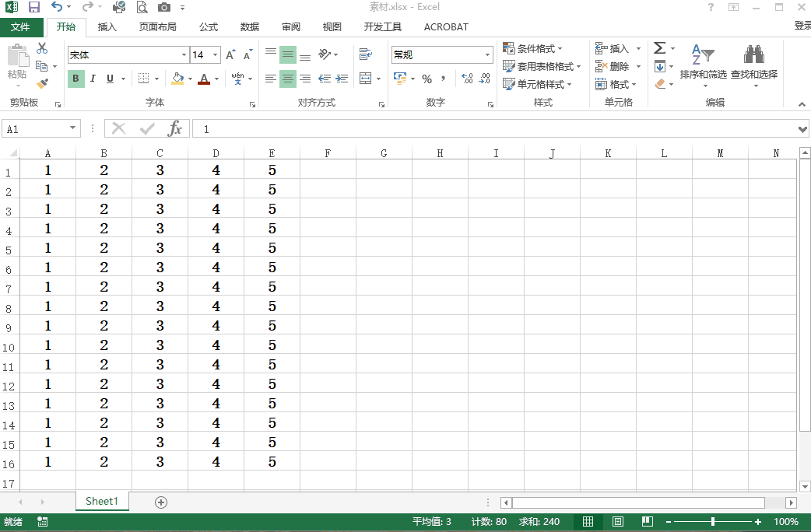
Task: Click 格式 in the cells group
Action: pos(616,84)
